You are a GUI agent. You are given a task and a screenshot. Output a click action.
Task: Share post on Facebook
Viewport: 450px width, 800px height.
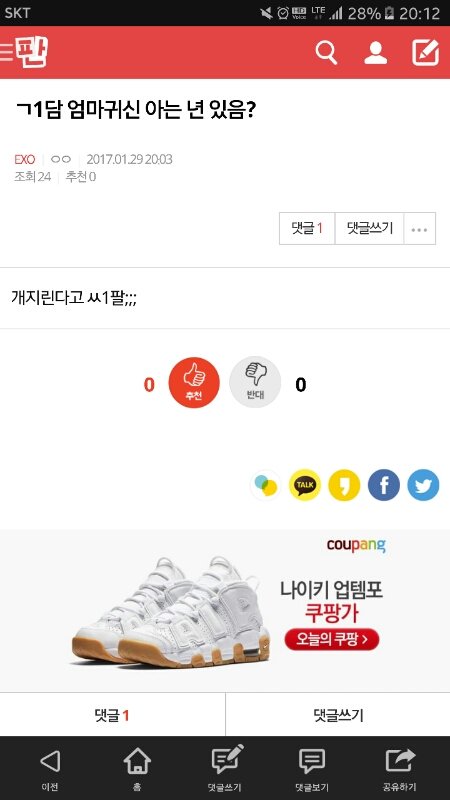(384, 485)
